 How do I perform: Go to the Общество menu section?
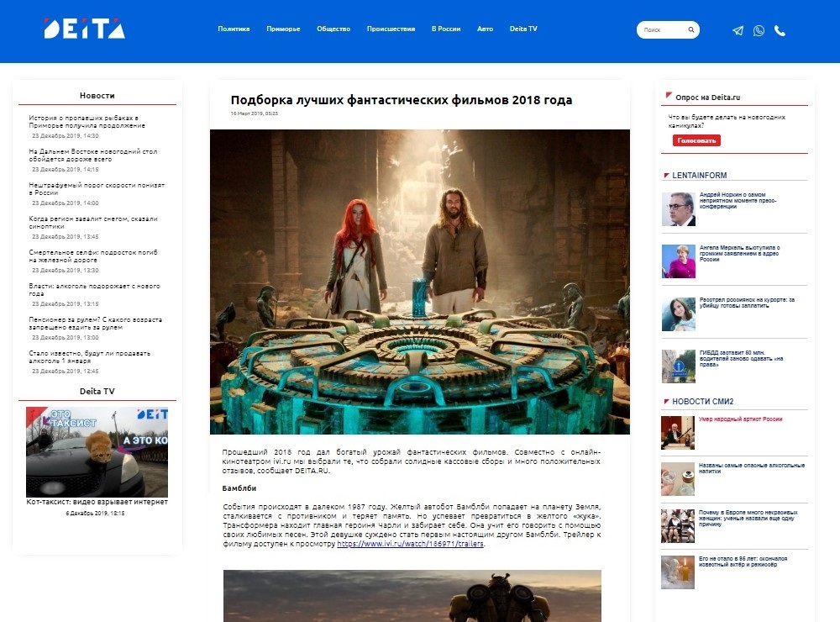point(333,29)
